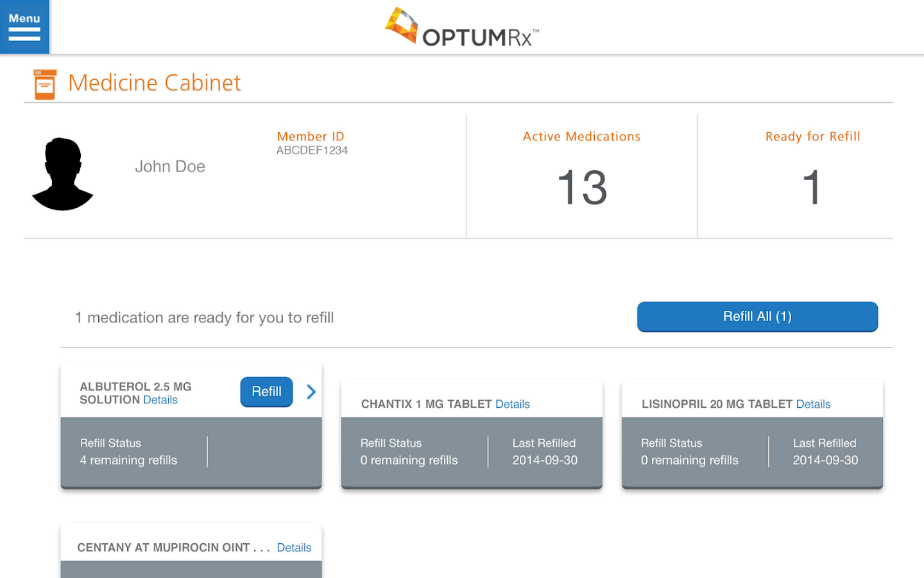Click John Doe's profile silhouette avatar

pyautogui.click(x=63, y=174)
